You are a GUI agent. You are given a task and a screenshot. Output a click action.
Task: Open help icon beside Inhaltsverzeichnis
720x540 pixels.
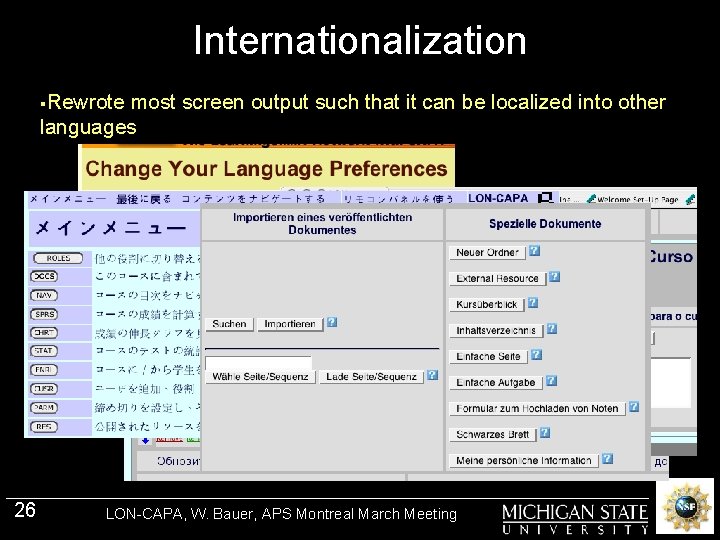552,328
